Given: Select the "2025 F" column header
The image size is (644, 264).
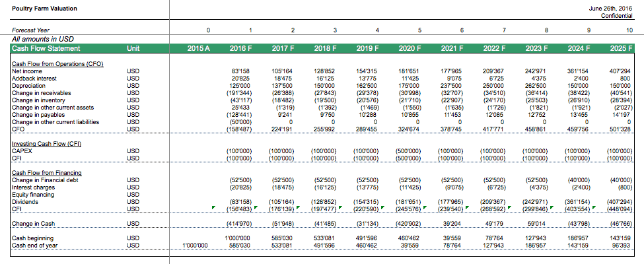Looking at the screenshot, I should [622, 48].
